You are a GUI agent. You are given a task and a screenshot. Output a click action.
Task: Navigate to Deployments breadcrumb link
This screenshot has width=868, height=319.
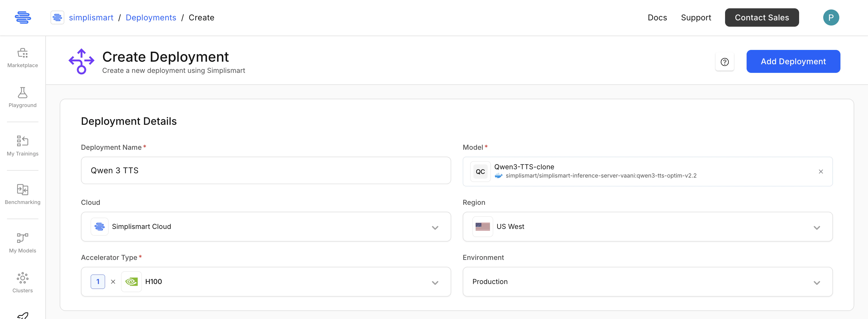point(151,17)
